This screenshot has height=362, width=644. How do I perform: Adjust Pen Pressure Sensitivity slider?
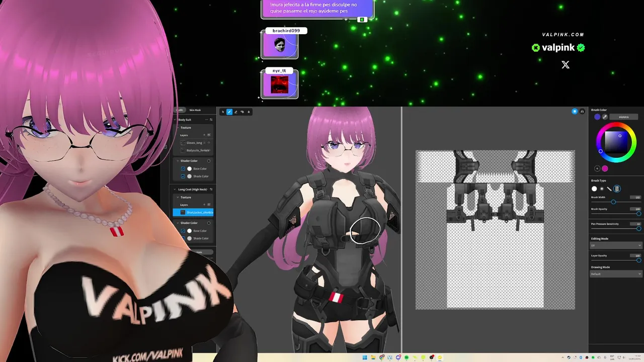pyautogui.click(x=616, y=228)
